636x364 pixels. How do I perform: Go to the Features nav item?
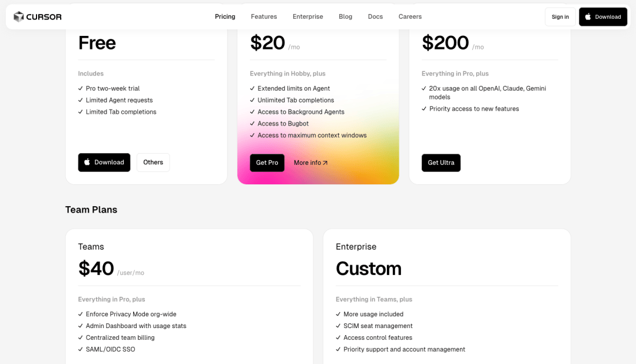tap(264, 16)
